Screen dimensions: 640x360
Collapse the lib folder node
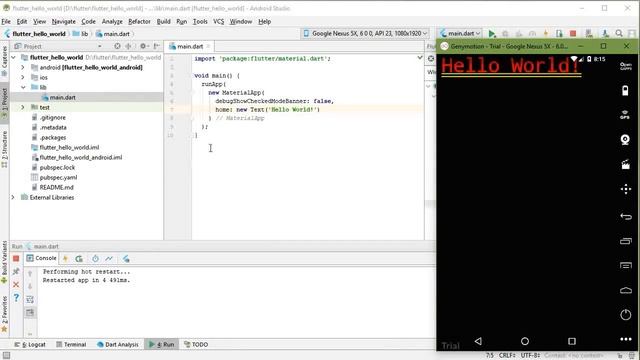(23, 87)
